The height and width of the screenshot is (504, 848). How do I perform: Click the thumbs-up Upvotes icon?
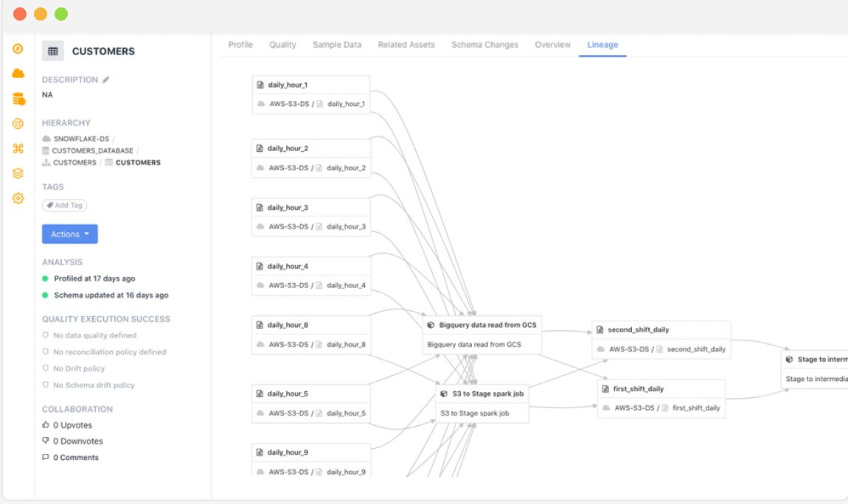point(46,425)
